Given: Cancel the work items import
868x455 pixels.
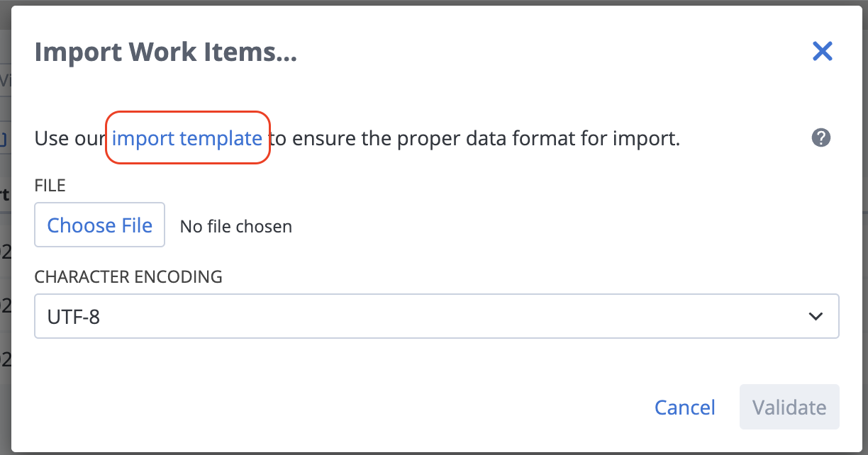Looking at the screenshot, I should 684,408.
